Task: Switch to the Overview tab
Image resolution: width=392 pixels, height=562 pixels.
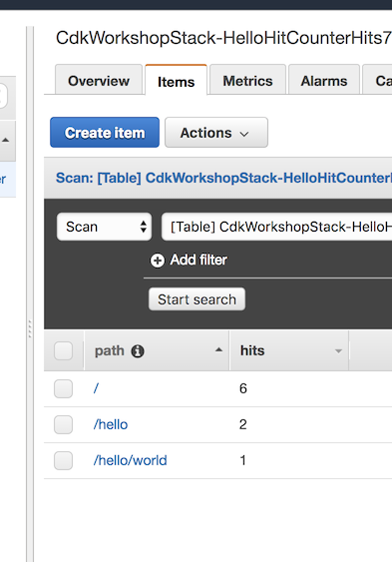Action: (x=99, y=80)
